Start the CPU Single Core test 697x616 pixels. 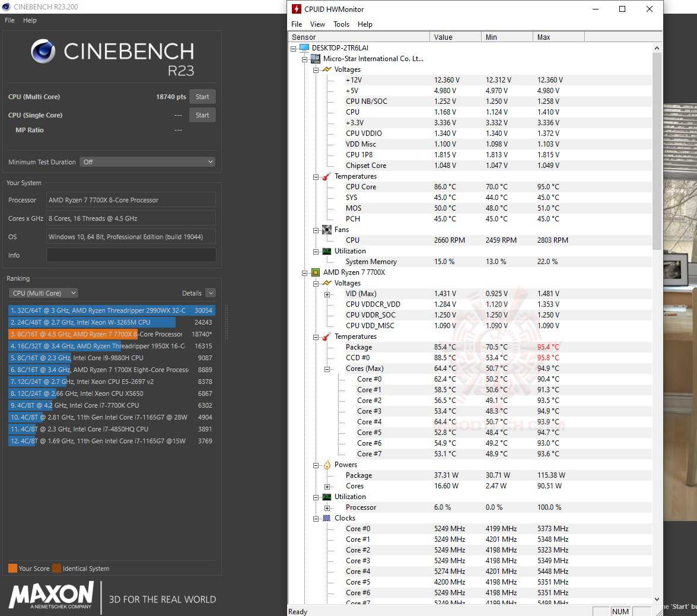coord(202,115)
